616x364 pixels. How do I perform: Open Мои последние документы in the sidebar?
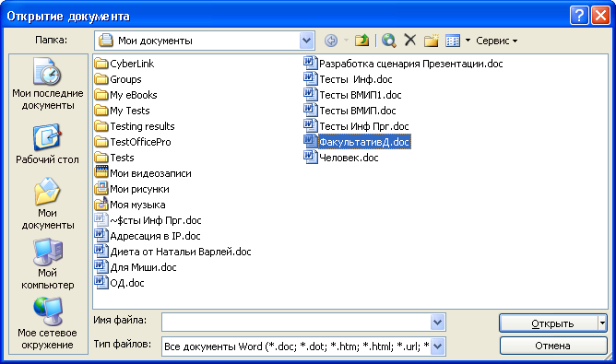[48, 84]
